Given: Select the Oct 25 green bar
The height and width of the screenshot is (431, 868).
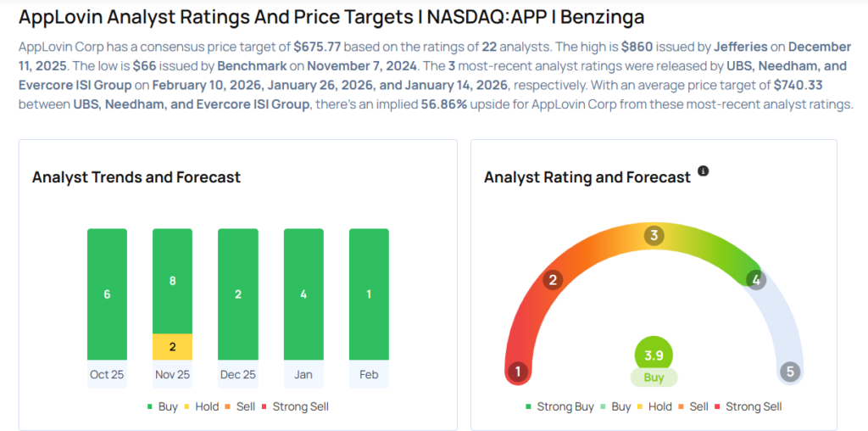Looking at the screenshot, I should tap(107, 294).
